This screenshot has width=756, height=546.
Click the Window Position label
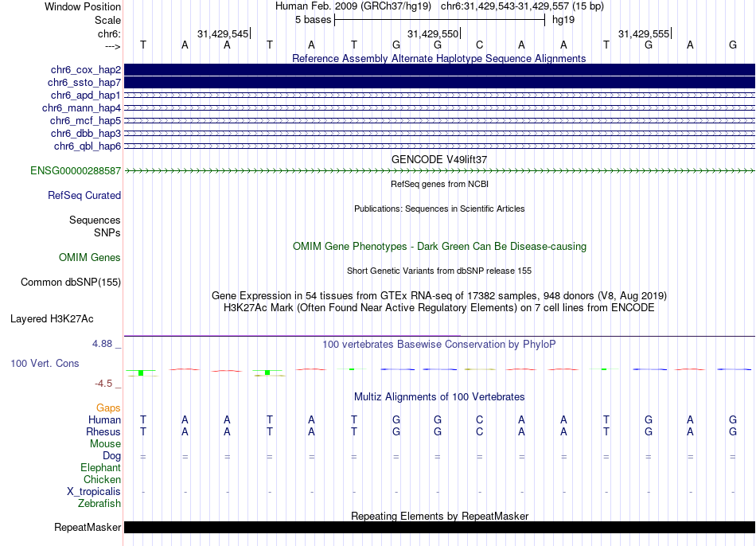tap(83, 6)
